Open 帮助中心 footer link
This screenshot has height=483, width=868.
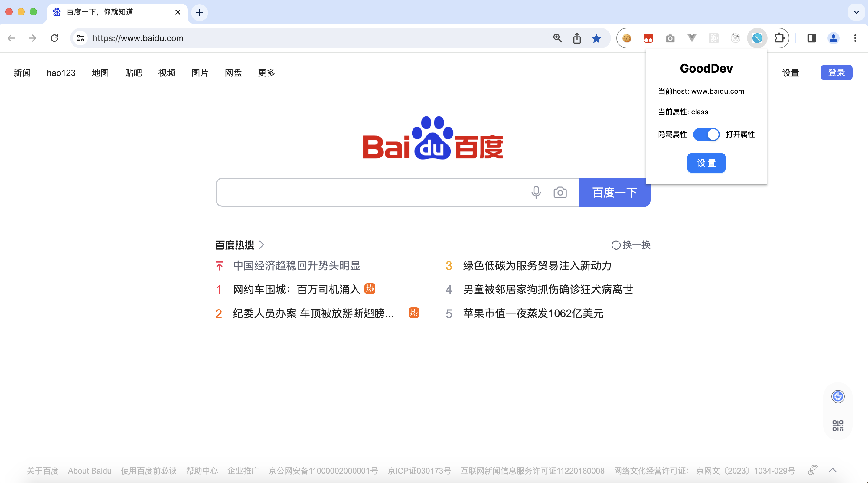pyautogui.click(x=202, y=471)
